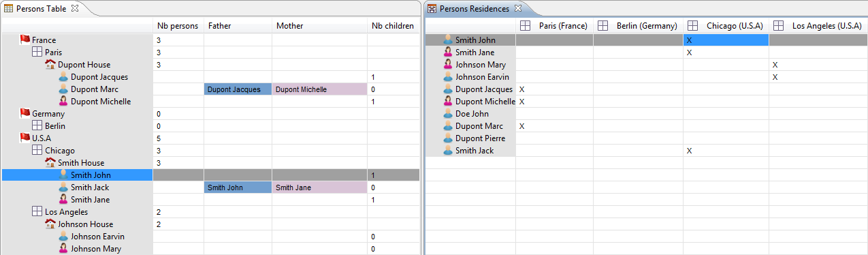Click the Berlin (Germany) column header

pyautogui.click(x=639, y=26)
